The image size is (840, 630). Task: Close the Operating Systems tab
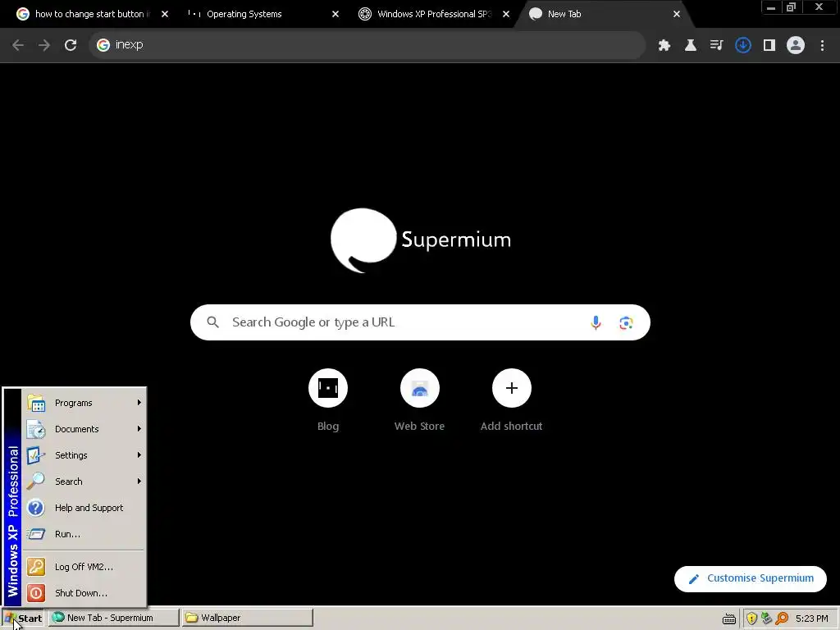(x=336, y=14)
